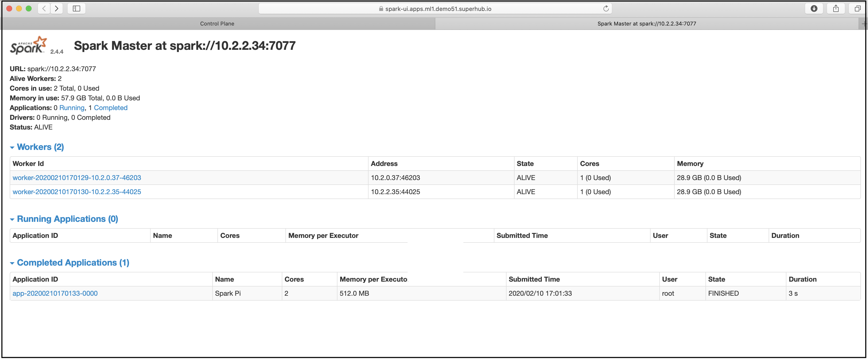Go forward with the Safari forward arrow
The height and width of the screenshot is (364, 868).
pos(57,9)
